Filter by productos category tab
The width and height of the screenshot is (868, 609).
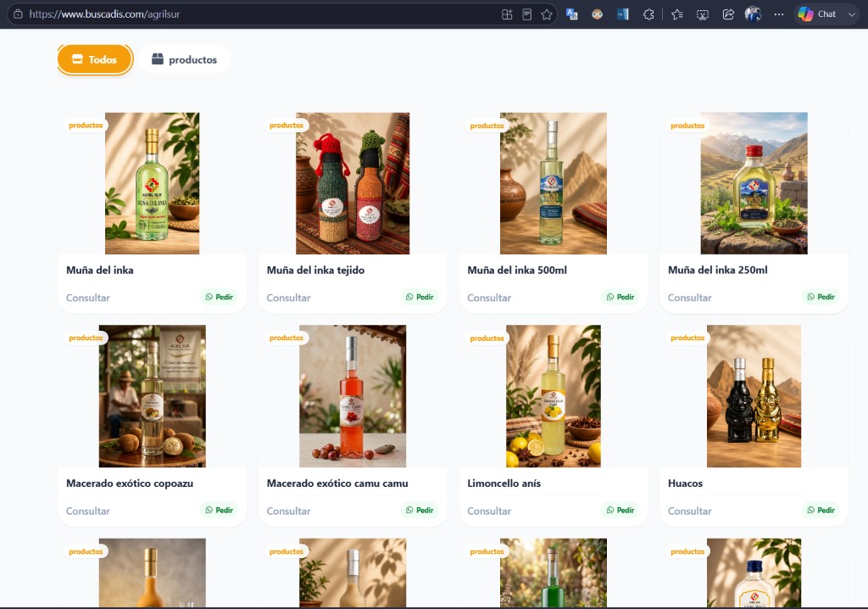click(x=184, y=59)
